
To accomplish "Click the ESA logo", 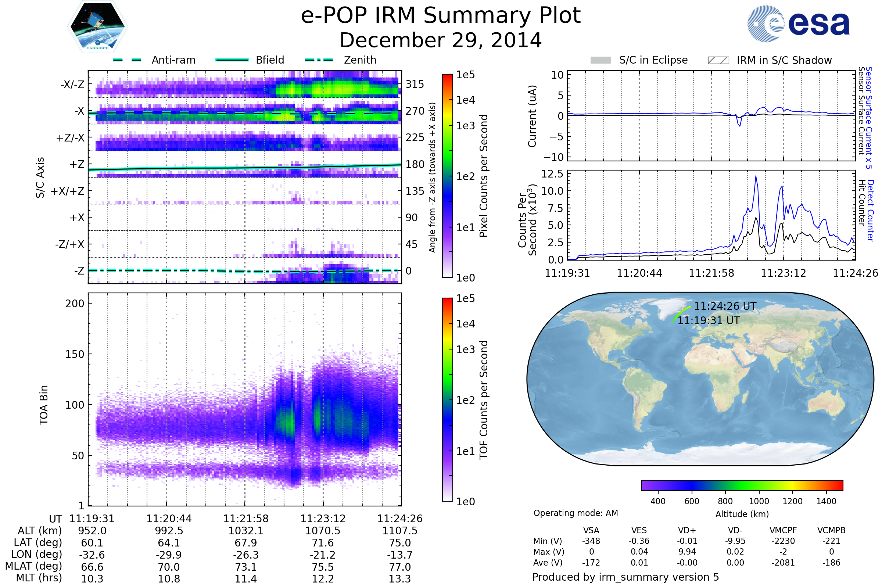I will 798,24.
